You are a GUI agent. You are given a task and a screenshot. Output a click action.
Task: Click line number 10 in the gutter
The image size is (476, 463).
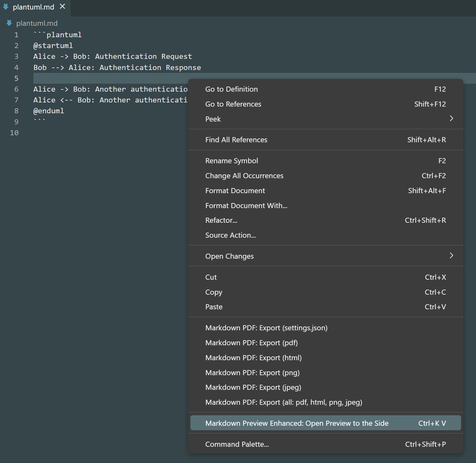point(14,133)
